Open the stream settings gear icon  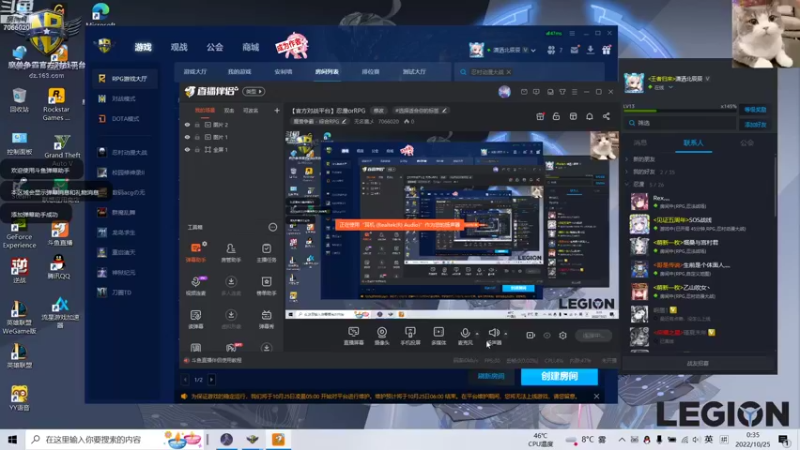pos(563,335)
